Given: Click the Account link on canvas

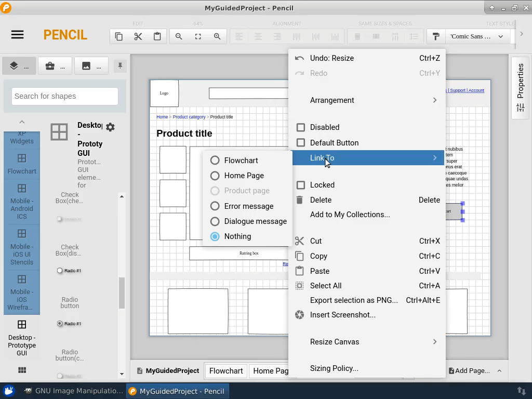Looking at the screenshot, I should [x=476, y=90].
